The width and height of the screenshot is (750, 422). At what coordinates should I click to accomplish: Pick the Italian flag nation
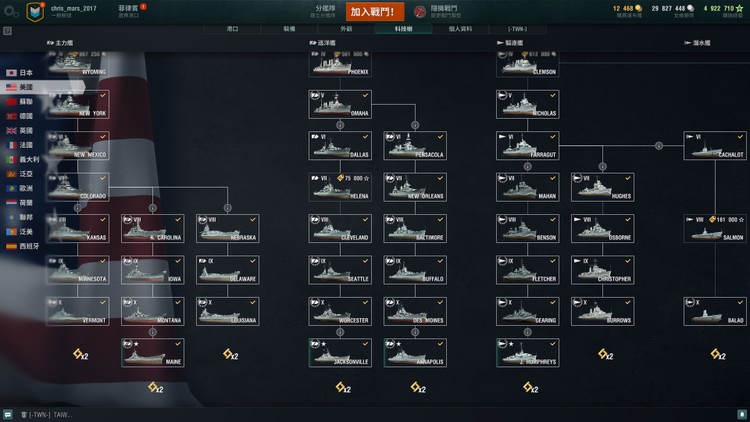pos(22,159)
